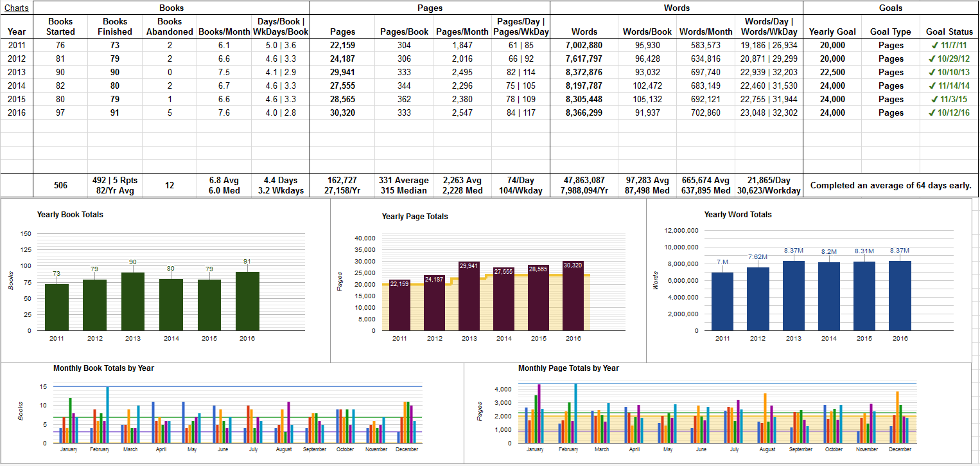Click the Pages/Book column header

click(404, 31)
